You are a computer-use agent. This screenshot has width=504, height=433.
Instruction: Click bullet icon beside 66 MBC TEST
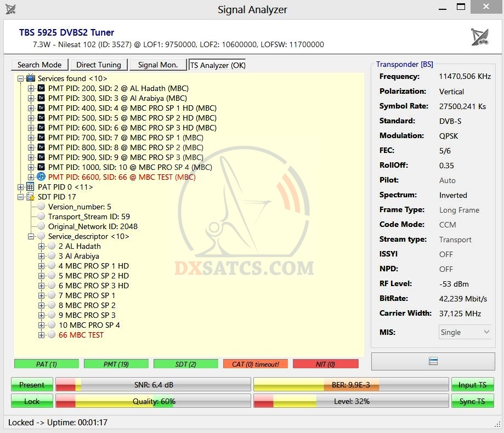(x=52, y=335)
